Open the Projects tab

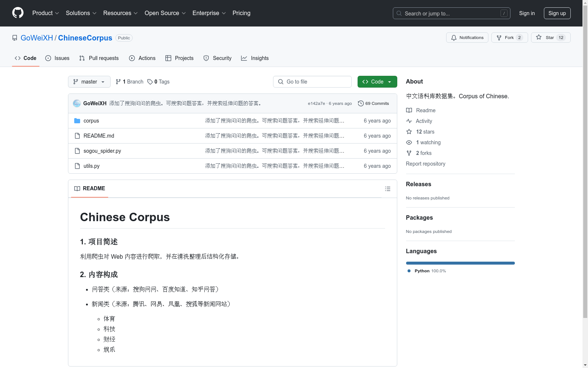point(179,58)
